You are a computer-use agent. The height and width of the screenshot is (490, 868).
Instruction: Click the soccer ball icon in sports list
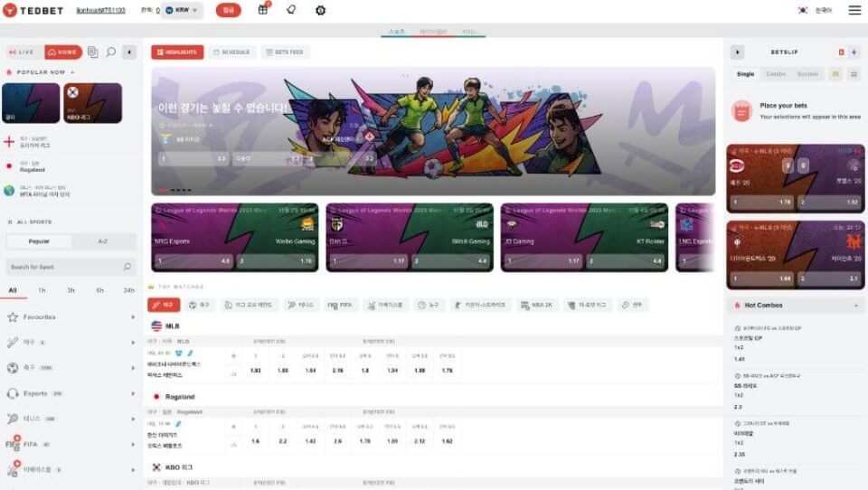(13, 368)
